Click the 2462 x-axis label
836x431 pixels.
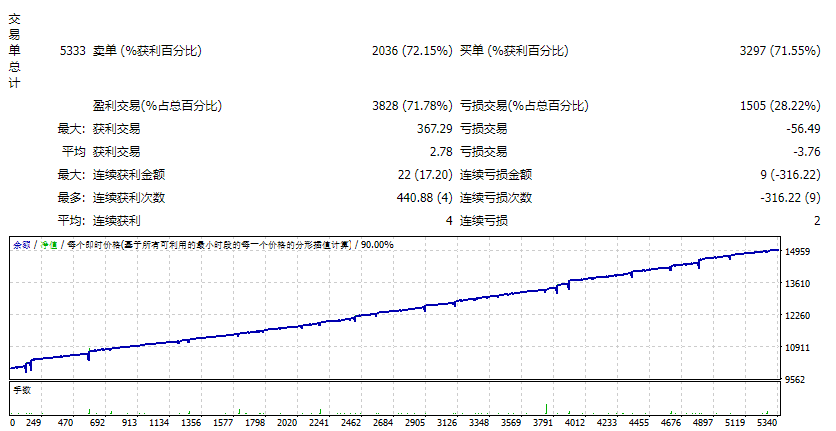coord(350,422)
